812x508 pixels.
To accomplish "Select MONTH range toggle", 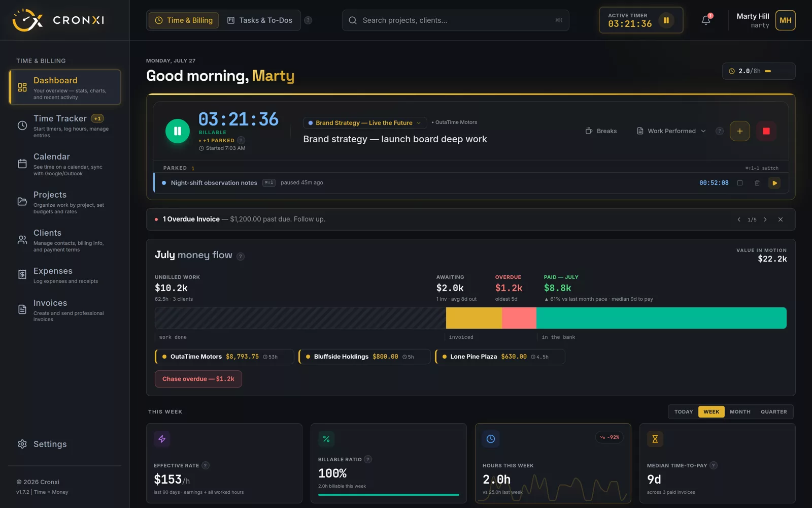I will pos(740,412).
